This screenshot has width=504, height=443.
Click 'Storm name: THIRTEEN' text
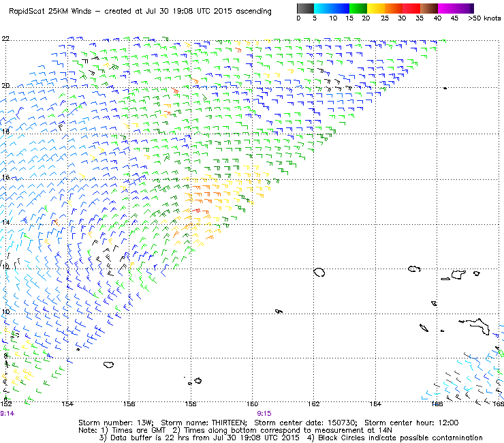pyautogui.click(x=204, y=423)
